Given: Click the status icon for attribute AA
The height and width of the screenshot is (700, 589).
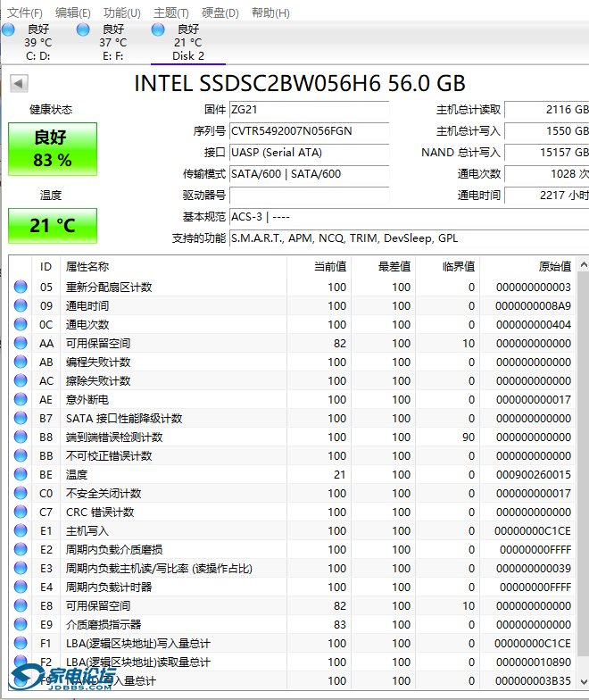Looking at the screenshot, I should tap(21, 343).
